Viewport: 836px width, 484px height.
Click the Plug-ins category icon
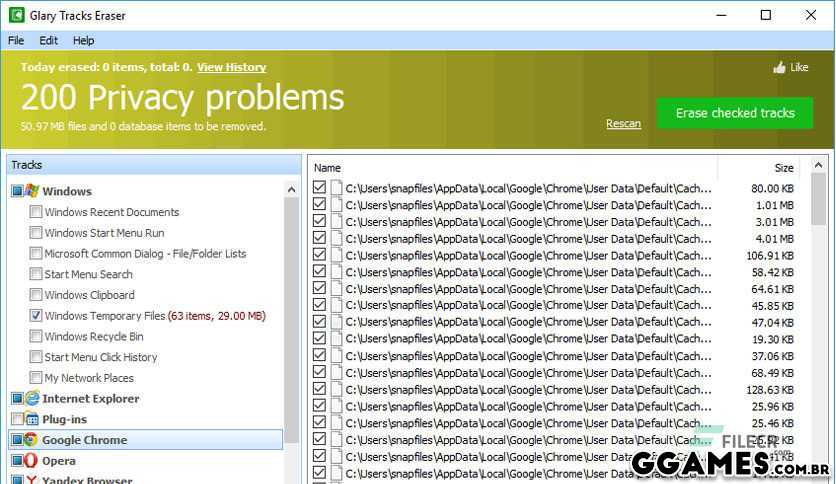(32, 419)
